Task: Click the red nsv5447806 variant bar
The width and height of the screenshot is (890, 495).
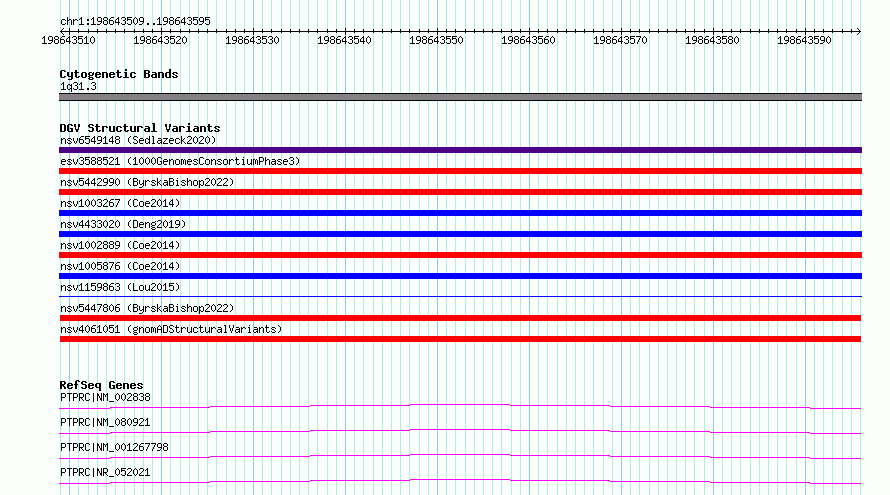Action: click(x=460, y=318)
